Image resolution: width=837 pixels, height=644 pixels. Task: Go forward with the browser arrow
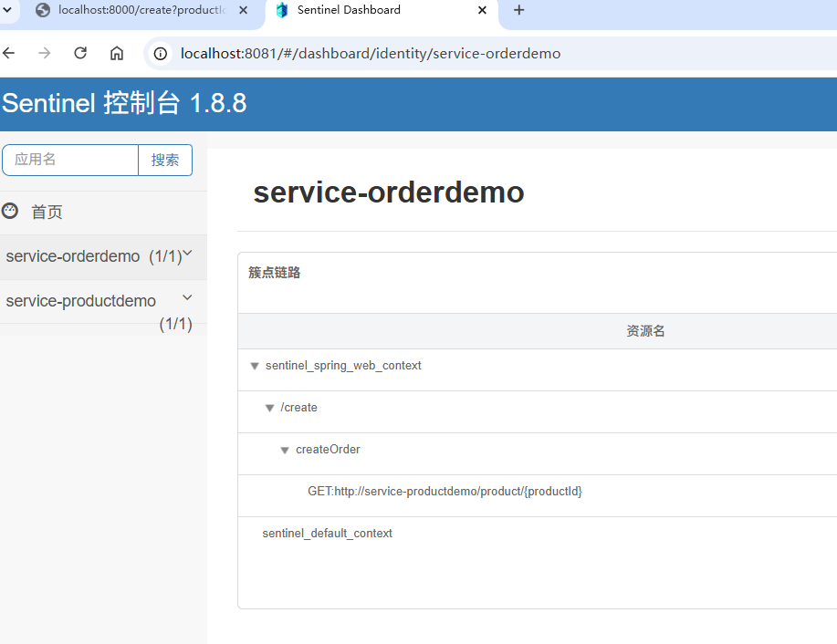45,53
